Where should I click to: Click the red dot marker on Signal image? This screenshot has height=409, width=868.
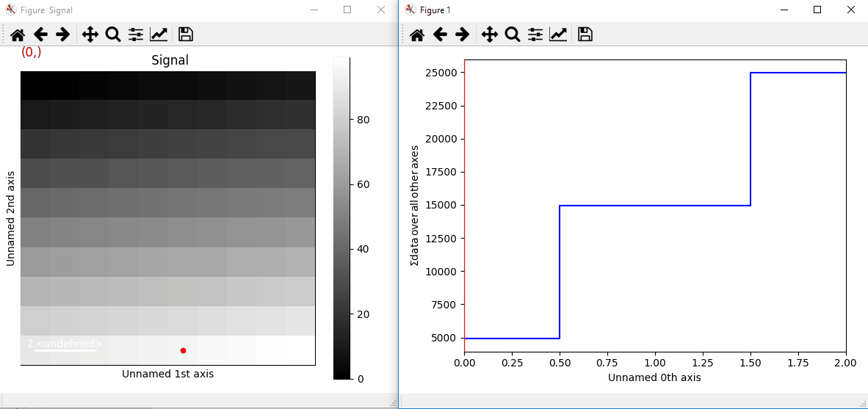(x=183, y=350)
